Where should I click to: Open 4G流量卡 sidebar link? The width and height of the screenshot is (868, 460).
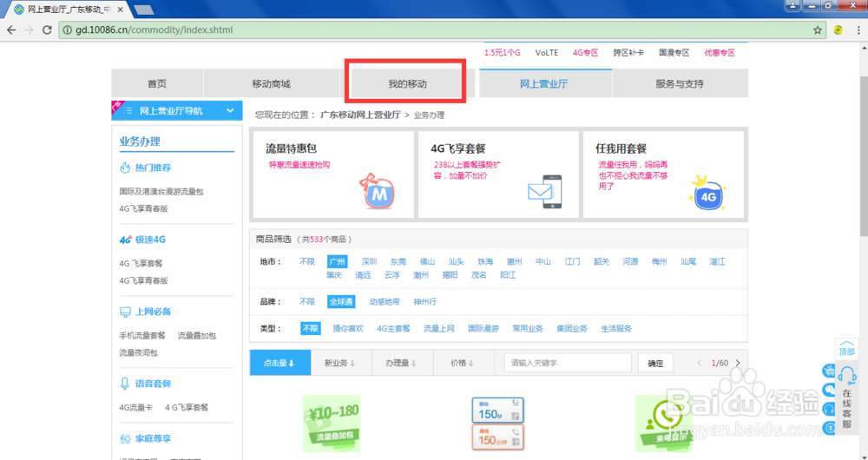pos(135,407)
